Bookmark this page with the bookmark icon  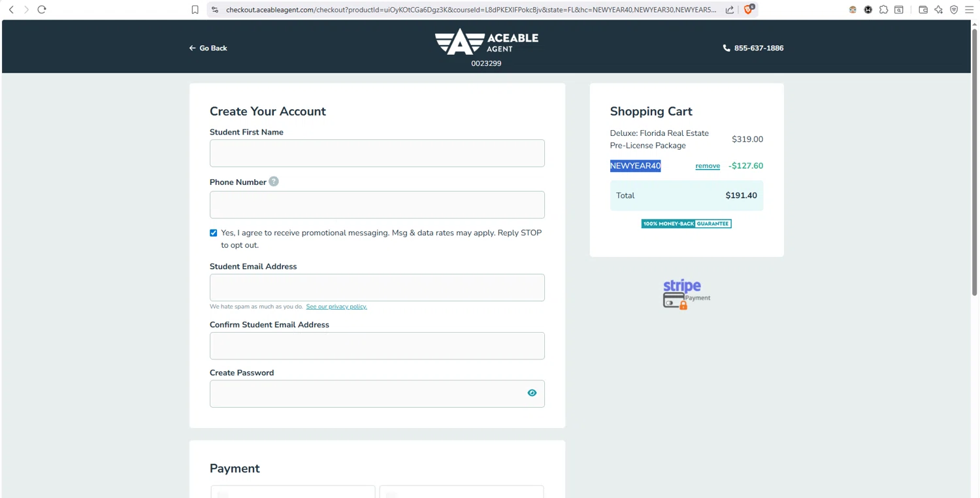click(x=195, y=10)
